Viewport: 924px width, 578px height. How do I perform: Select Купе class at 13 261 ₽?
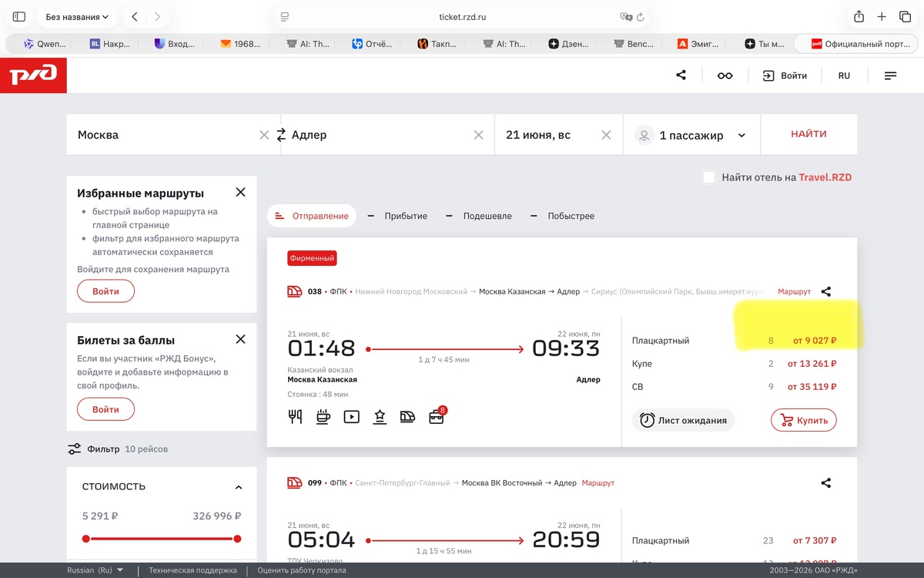click(734, 364)
